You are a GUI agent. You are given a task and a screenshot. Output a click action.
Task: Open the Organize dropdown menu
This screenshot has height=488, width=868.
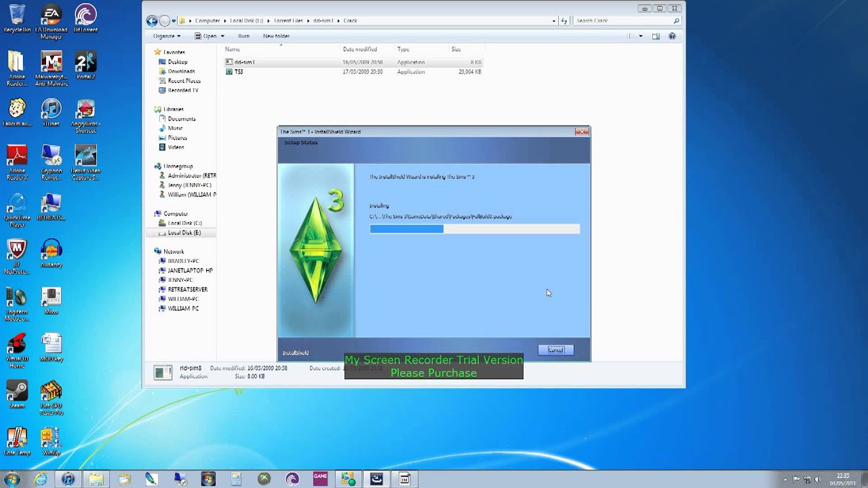pos(166,36)
